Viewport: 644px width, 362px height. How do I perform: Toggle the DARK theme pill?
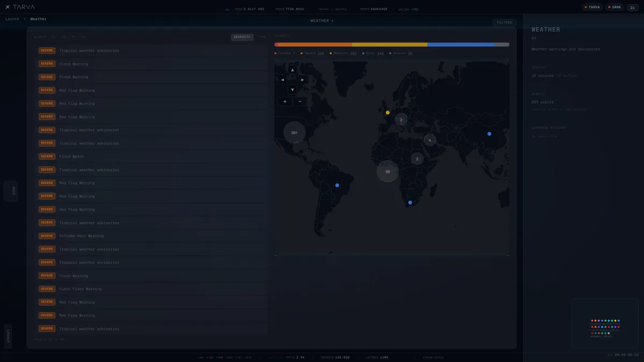coord(614,8)
